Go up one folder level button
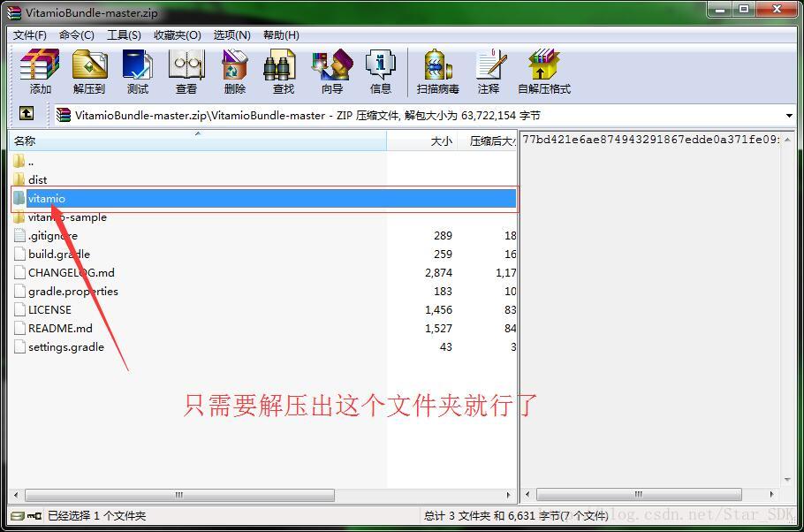 click(x=27, y=113)
